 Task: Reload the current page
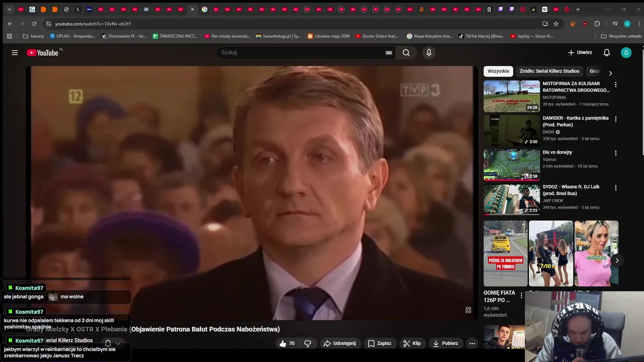click(34, 24)
